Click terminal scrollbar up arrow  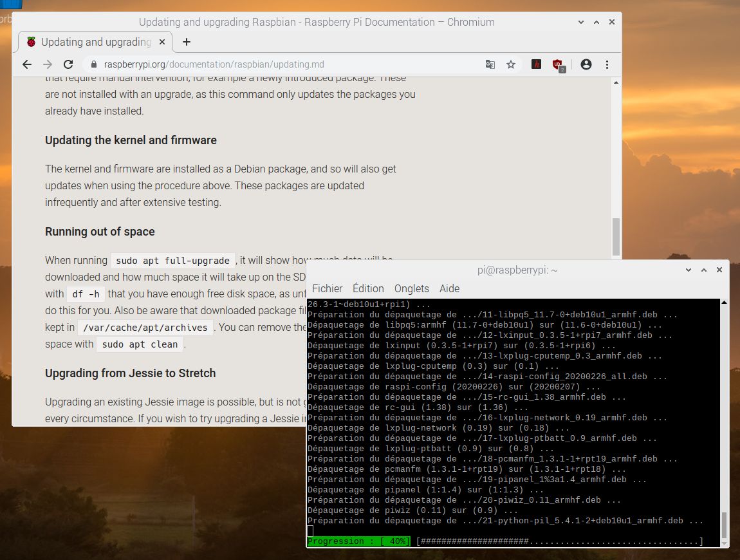(724, 302)
